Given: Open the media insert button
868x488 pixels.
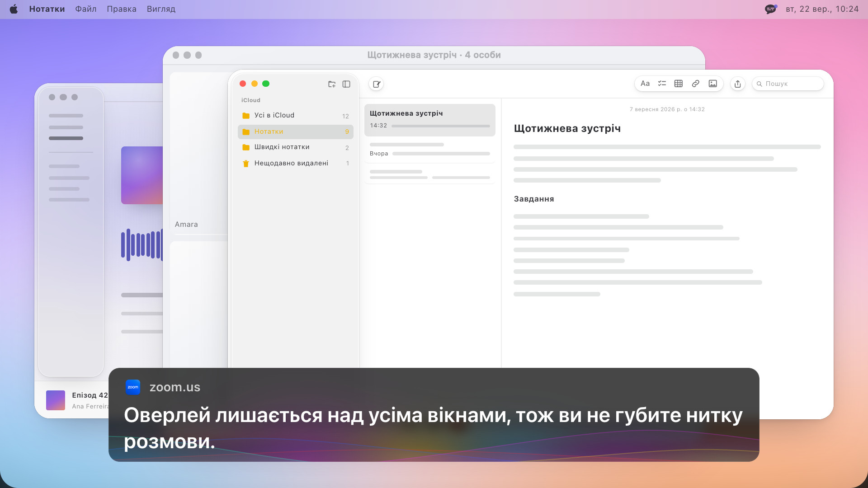Looking at the screenshot, I should click(x=713, y=84).
